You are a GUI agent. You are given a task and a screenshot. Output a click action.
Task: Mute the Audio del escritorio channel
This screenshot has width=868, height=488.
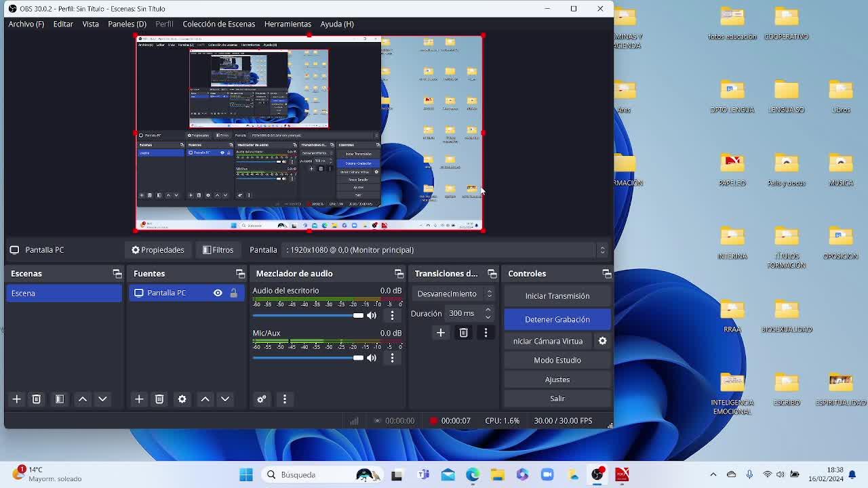(x=372, y=315)
